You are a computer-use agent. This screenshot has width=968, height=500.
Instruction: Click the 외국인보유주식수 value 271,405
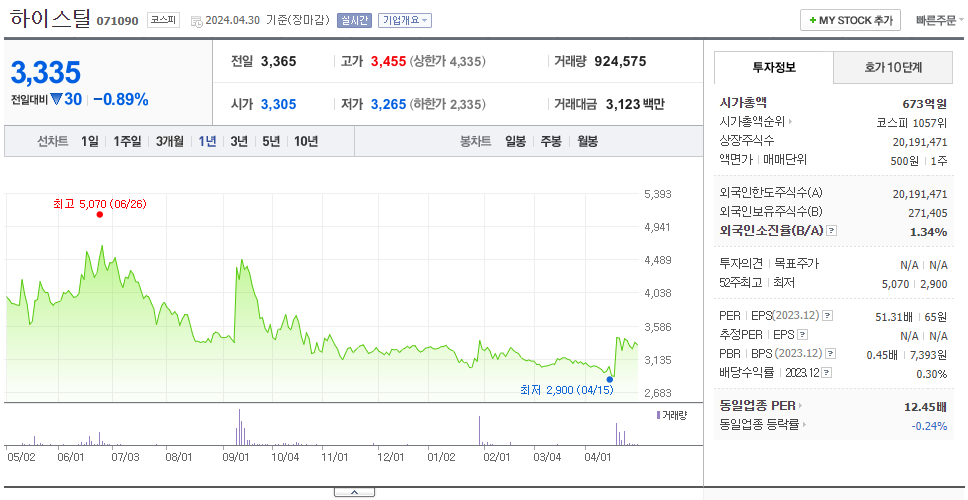click(926, 213)
